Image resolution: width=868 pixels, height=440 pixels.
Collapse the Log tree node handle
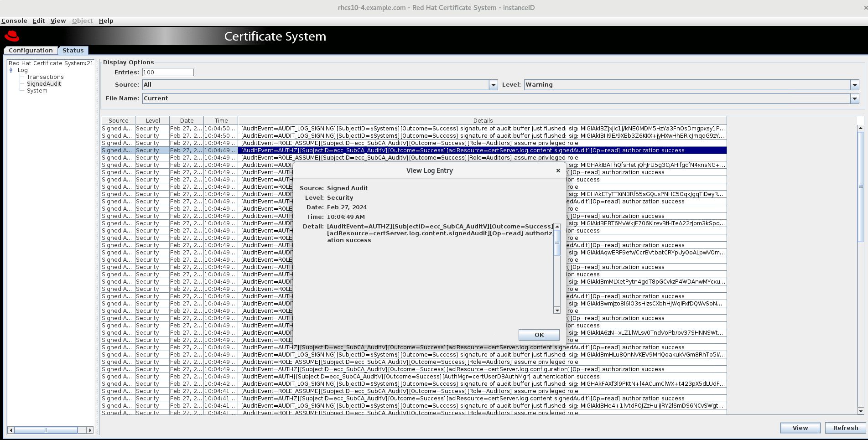(11, 70)
